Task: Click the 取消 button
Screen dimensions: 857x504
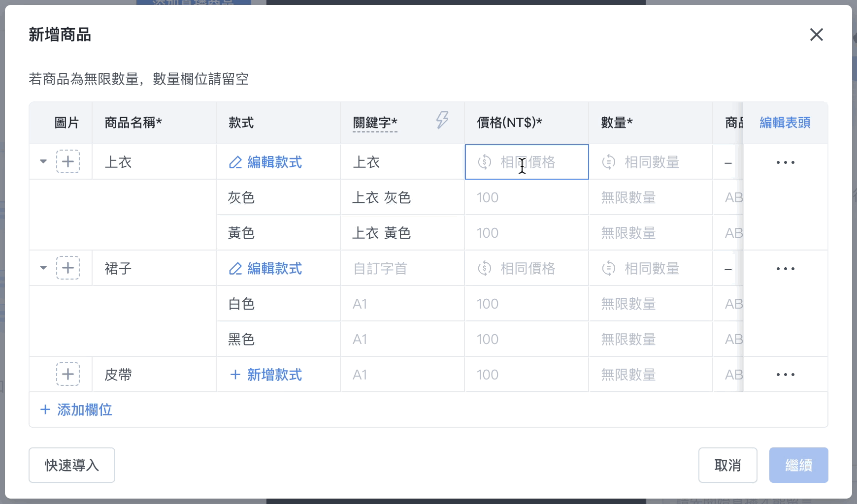Action: click(727, 465)
